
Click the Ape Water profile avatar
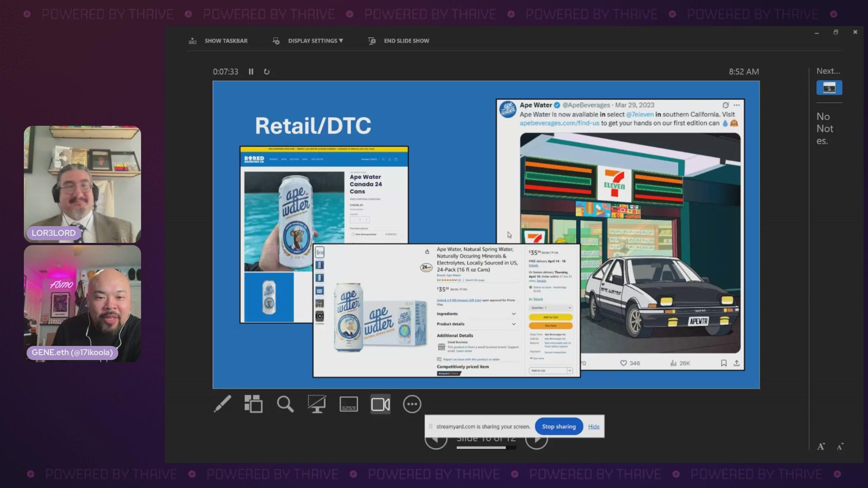click(x=508, y=109)
